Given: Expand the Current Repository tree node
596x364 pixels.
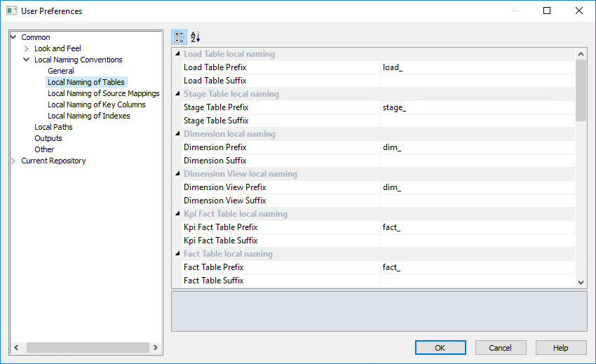Looking at the screenshot, I should [13, 161].
